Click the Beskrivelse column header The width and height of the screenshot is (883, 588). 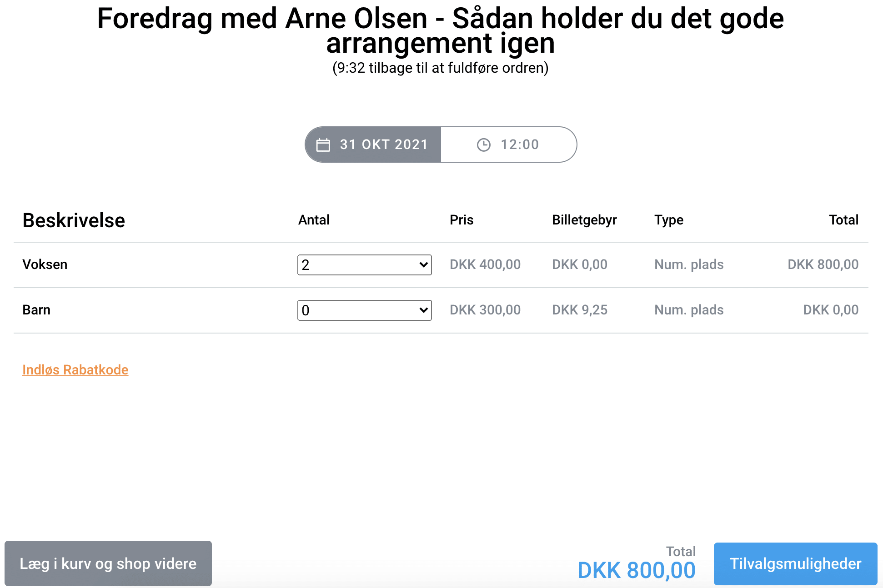point(74,220)
